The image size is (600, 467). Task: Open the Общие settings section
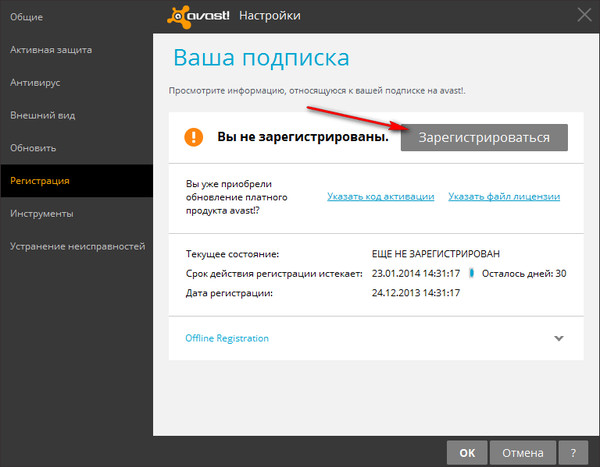[77, 17]
